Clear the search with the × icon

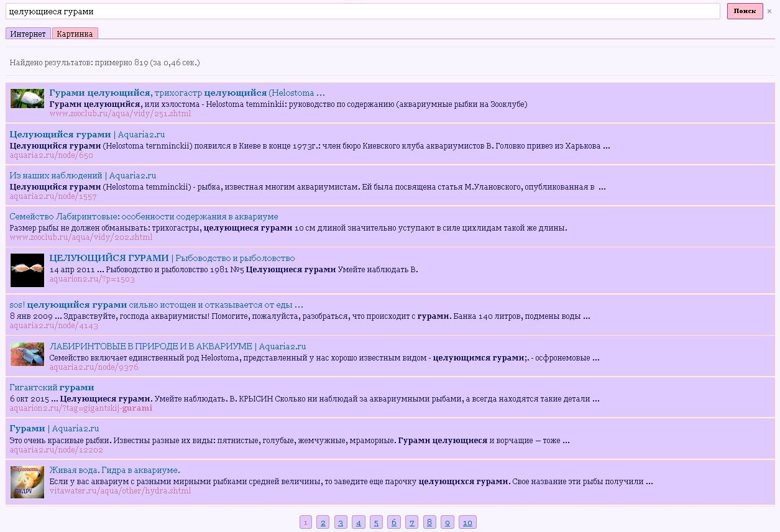point(769,11)
